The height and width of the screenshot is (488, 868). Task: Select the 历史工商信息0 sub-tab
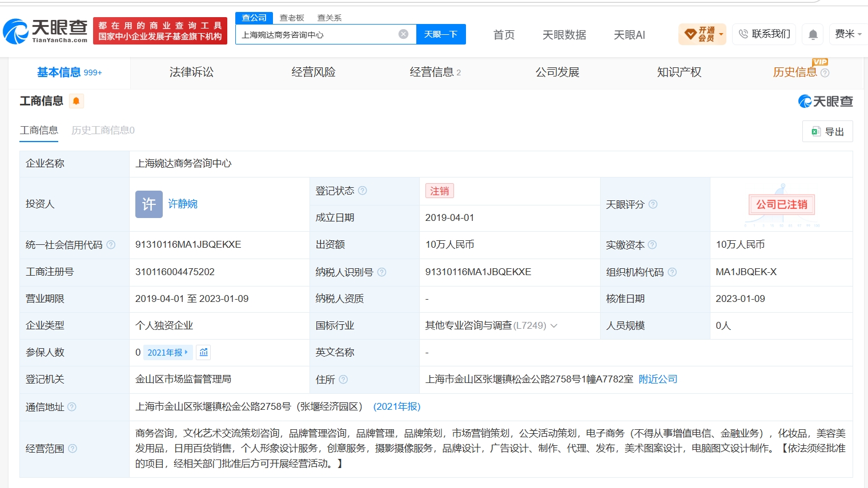(x=103, y=131)
